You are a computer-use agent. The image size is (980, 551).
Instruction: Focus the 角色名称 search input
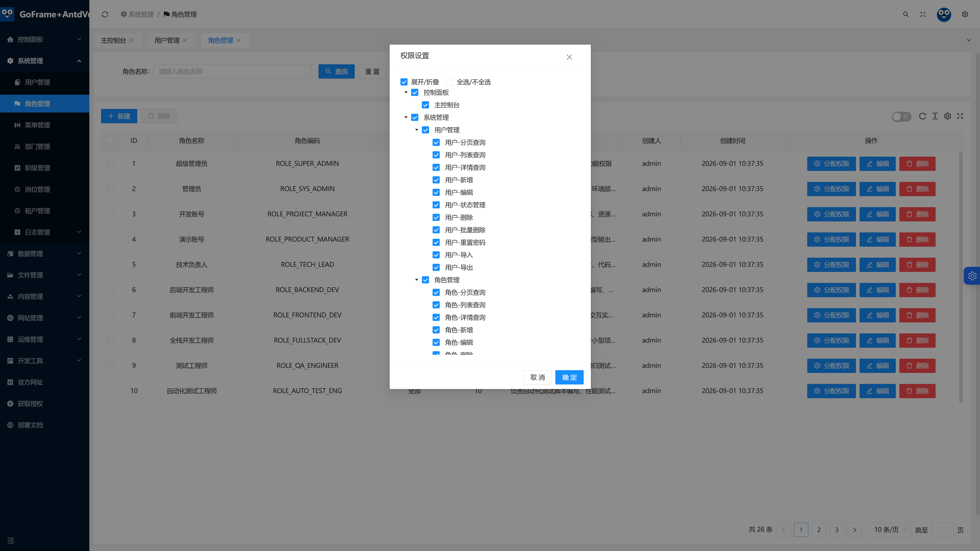(x=232, y=71)
